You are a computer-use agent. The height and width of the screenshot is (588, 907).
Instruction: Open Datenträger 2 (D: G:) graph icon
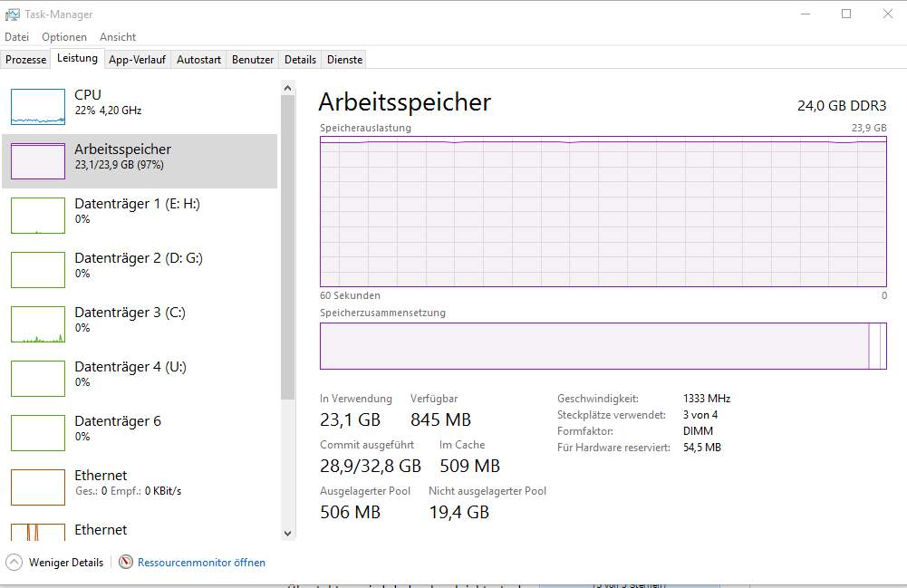coord(38,270)
